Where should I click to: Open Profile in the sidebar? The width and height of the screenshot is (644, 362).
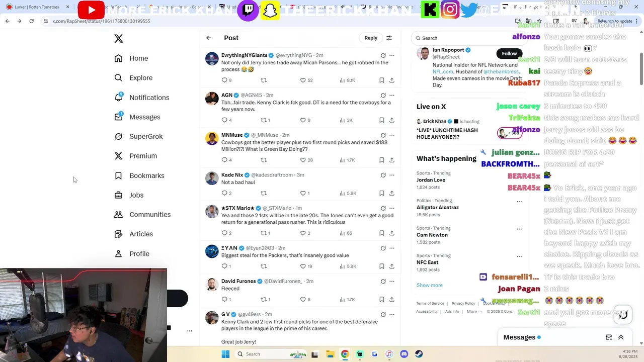pyautogui.click(x=132, y=253)
